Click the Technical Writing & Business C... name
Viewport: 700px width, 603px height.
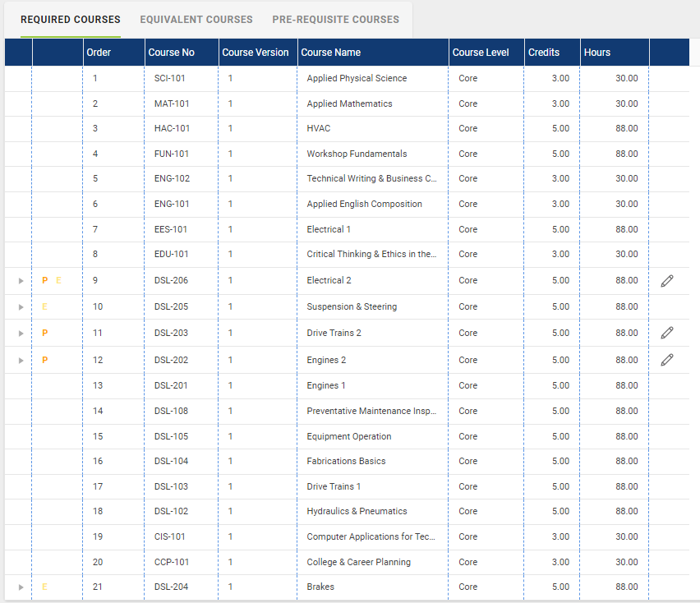tap(371, 178)
